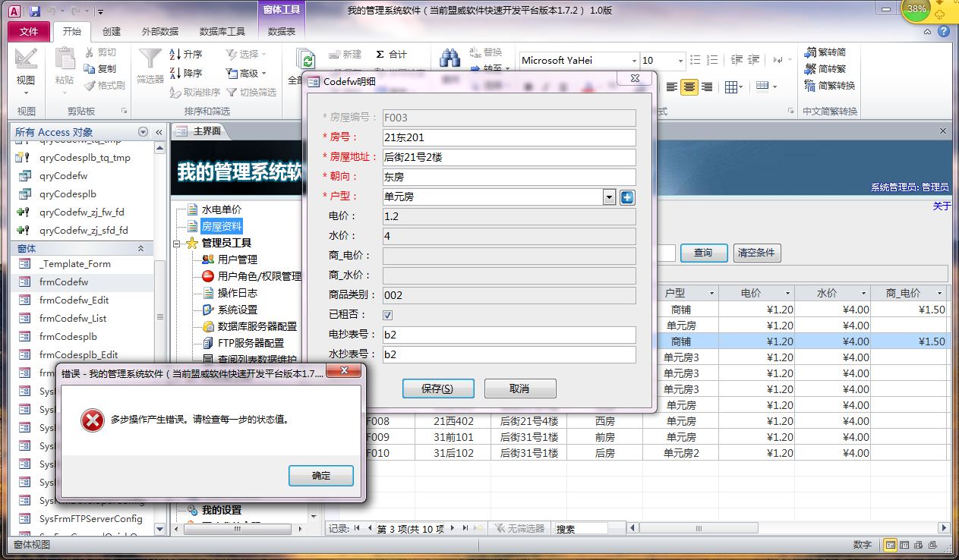959x560 pixels.
Task: Click the ascending sort (升序) icon
Action: pos(175,55)
